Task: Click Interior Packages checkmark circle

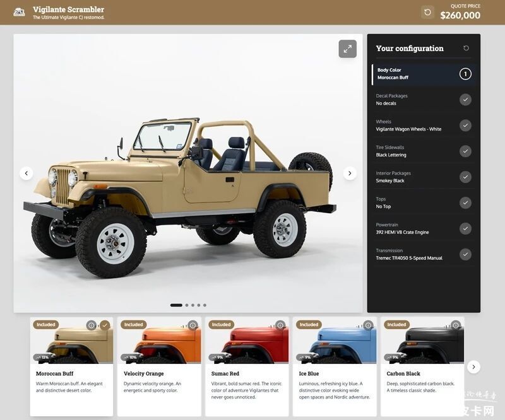Action: coord(465,177)
